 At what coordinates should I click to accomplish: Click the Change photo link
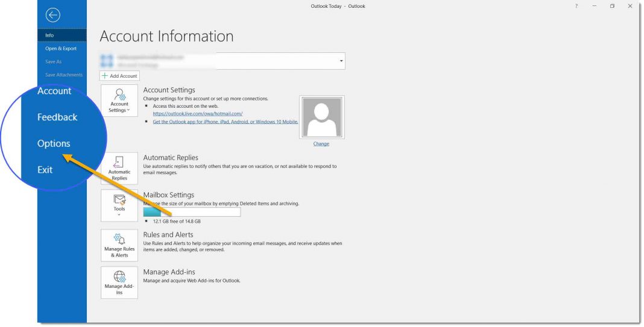tap(321, 143)
